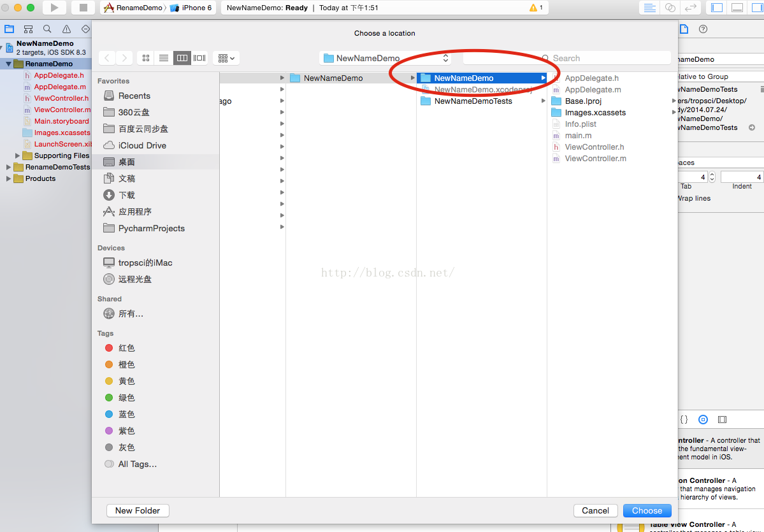Show the File inspector in Xcode
The image size is (764, 532).
[684, 29]
